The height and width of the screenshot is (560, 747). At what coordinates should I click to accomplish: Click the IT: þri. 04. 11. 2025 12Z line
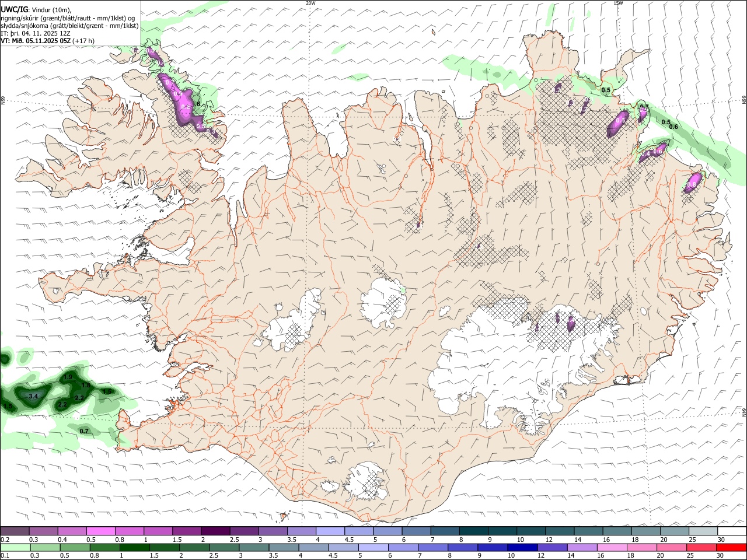tap(36, 33)
